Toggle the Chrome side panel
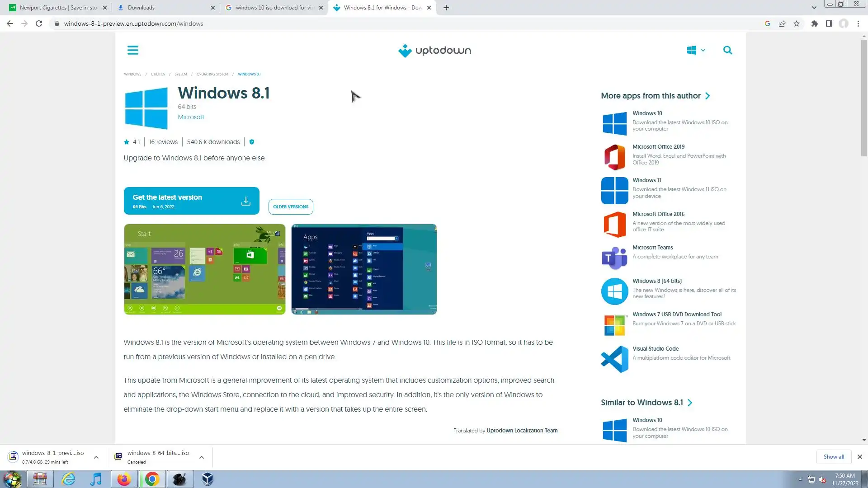Viewport: 868px width, 488px height. (x=829, y=23)
